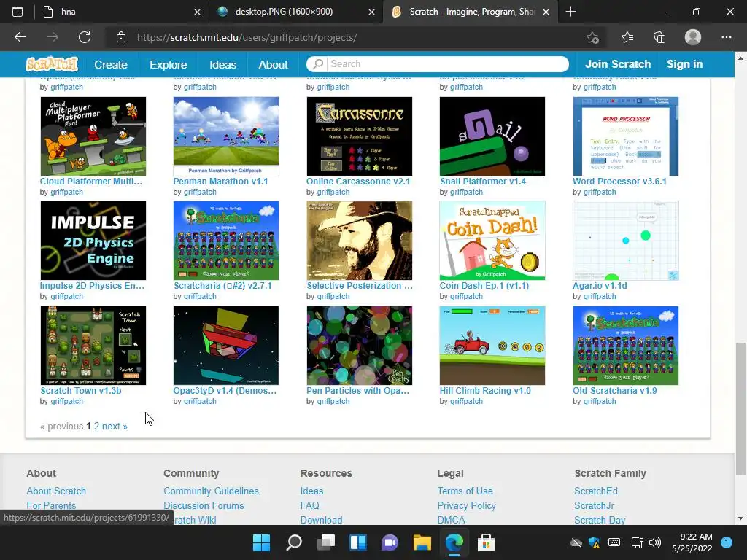
Task: Open Community Guidelines footer link
Action: click(211, 491)
